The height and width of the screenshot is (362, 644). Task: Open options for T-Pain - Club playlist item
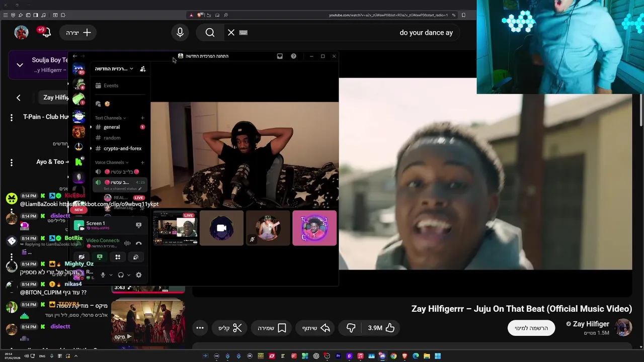pyautogui.click(x=11, y=117)
